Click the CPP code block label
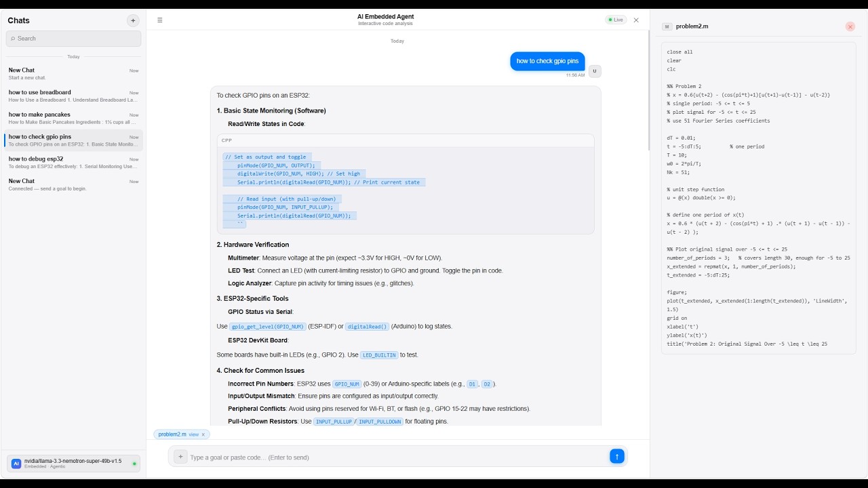The width and height of the screenshot is (868, 488). [x=226, y=140]
